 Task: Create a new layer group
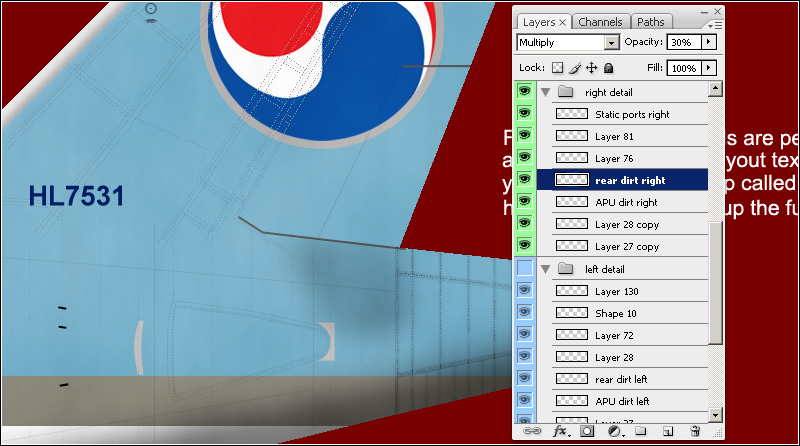(x=641, y=431)
